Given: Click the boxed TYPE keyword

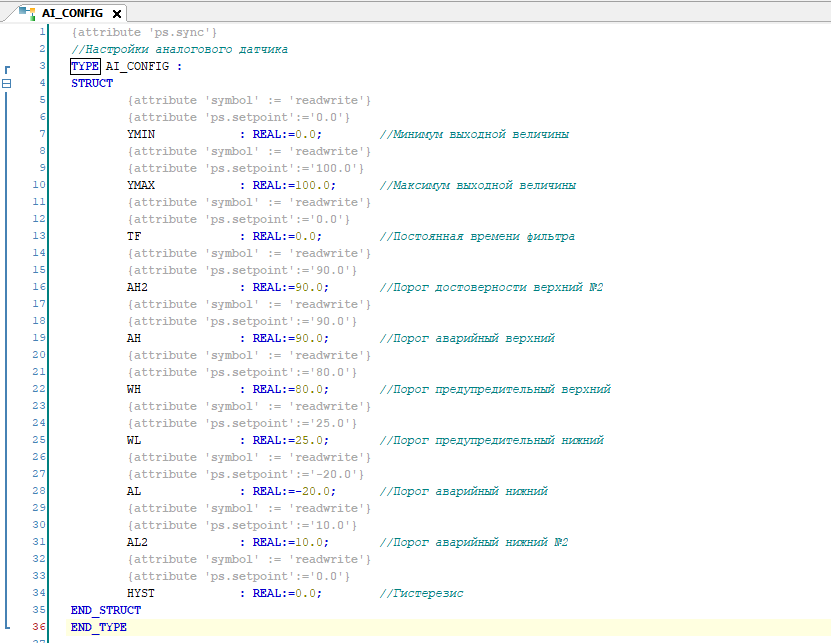Looking at the screenshot, I should point(85,67).
